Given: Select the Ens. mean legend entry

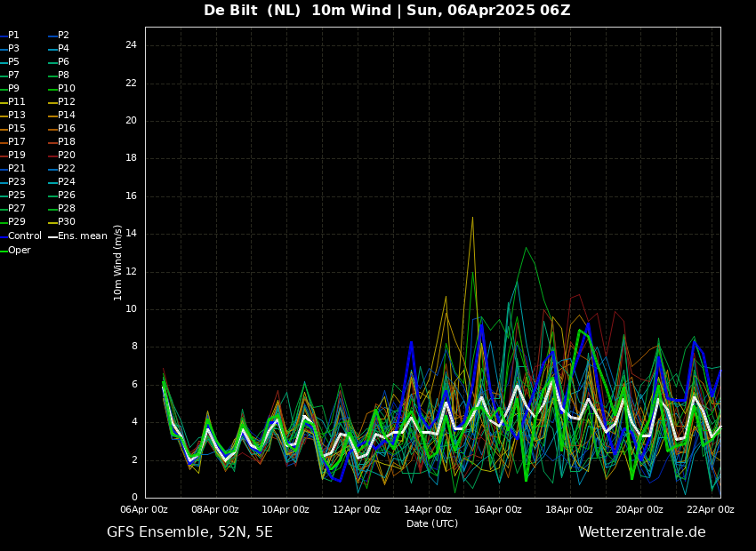Looking at the screenshot, I should coord(82,236).
